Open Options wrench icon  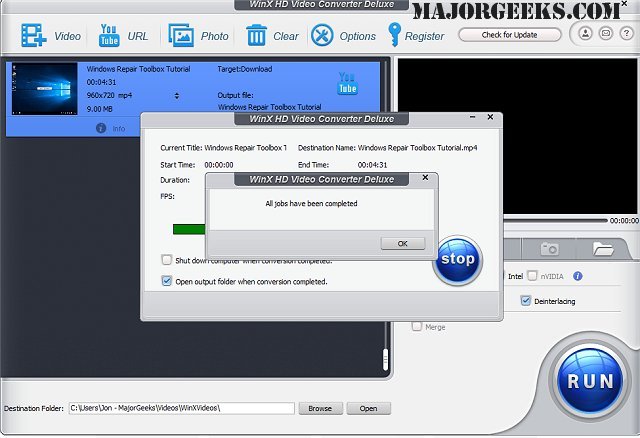click(x=322, y=35)
